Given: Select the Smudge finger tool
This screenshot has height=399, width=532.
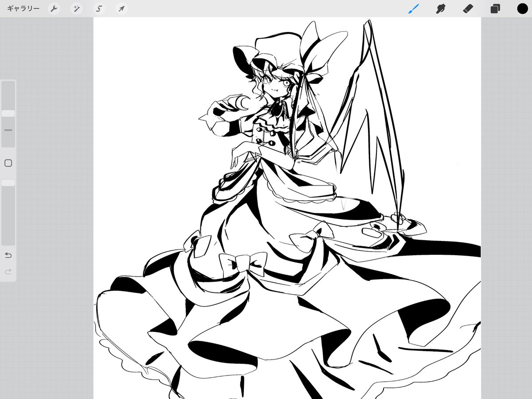Looking at the screenshot, I should (440, 8).
